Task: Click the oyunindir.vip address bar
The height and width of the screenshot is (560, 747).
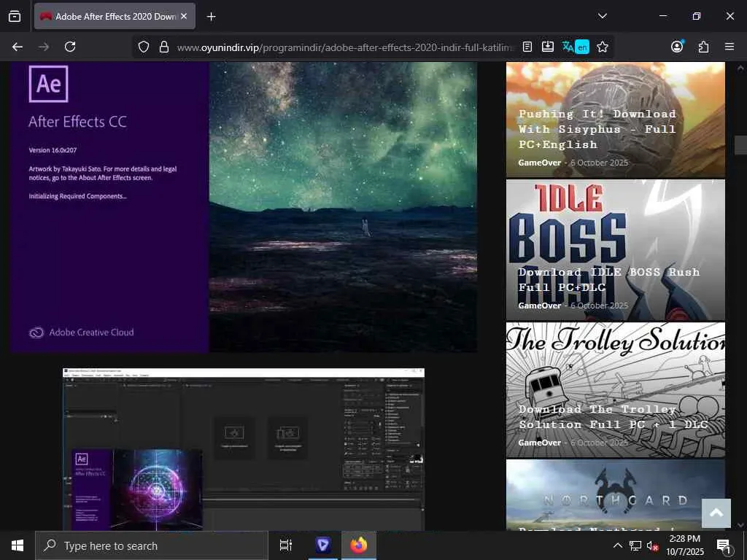Action: point(345,47)
